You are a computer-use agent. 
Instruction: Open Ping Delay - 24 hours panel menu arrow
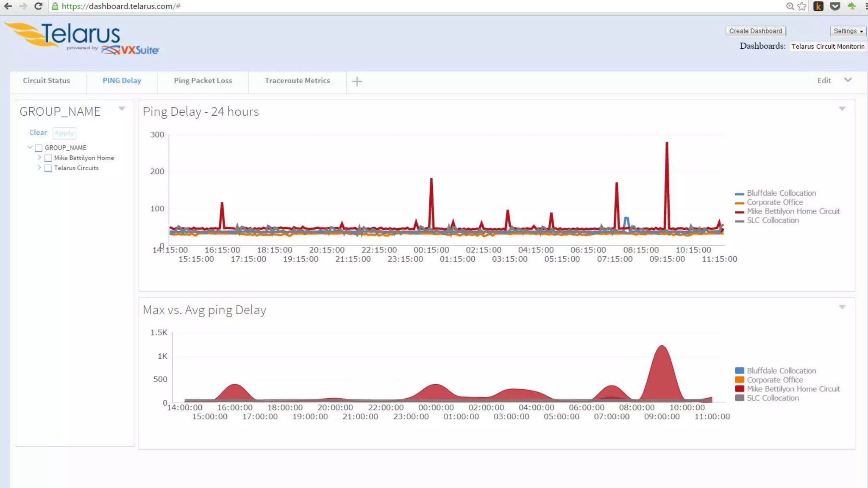click(x=842, y=109)
